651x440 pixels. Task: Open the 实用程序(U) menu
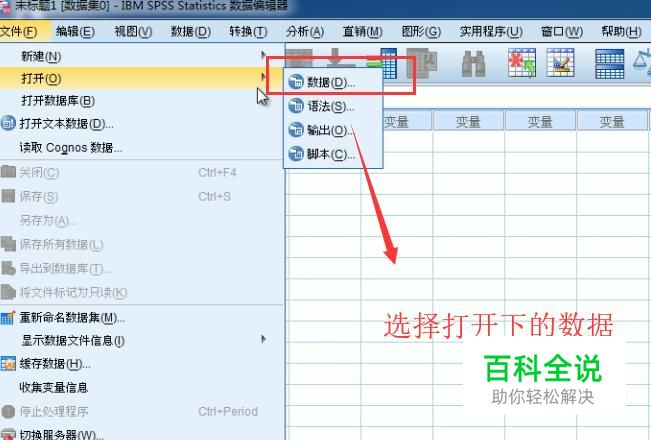click(491, 31)
